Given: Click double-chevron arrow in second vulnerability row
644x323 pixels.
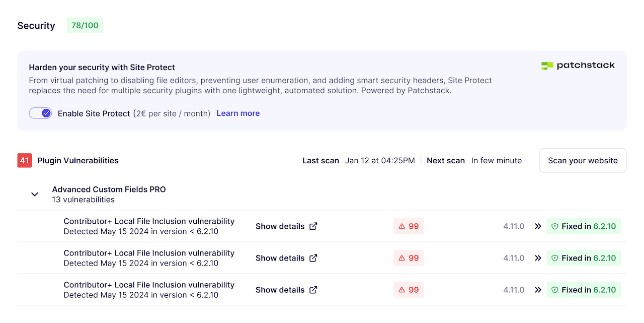Looking at the screenshot, I should [538, 258].
